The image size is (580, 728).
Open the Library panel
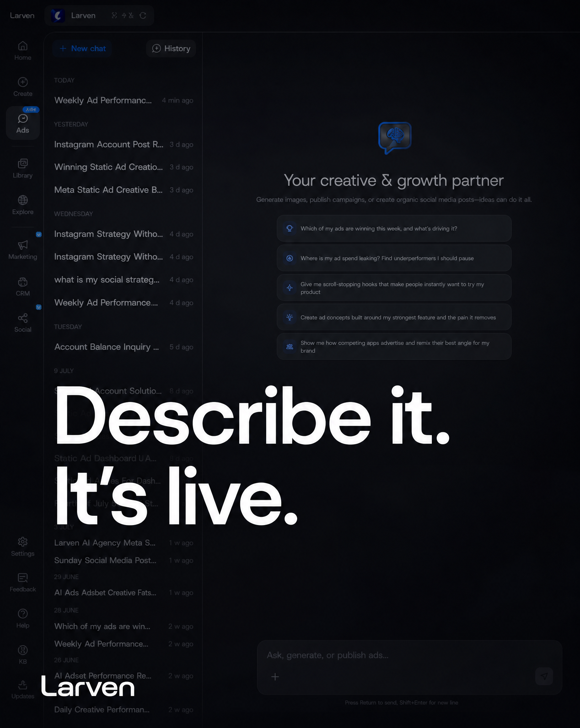23,168
